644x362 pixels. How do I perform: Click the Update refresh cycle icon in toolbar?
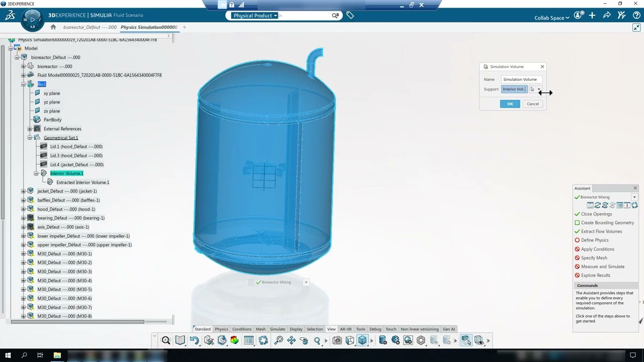263,340
